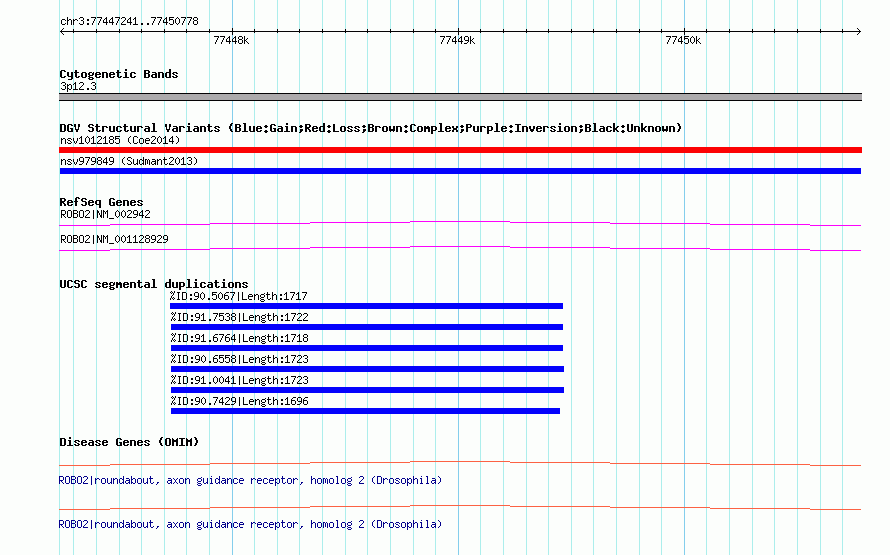The width and height of the screenshot is (890, 555).
Task: Click the gray 3p12.3 cytogenetic band bar
Action: (x=460, y=97)
